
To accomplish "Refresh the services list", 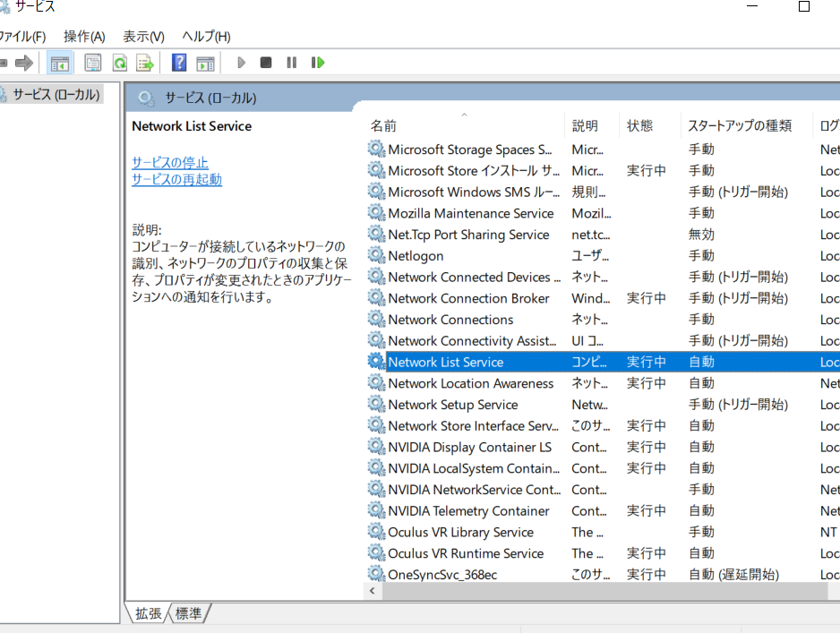I will 118,62.
